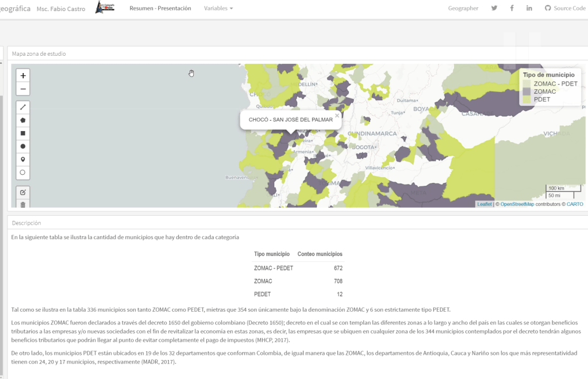Close the San José del Palmar popup
Viewport: 588px width, 379px height.
click(337, 116)
